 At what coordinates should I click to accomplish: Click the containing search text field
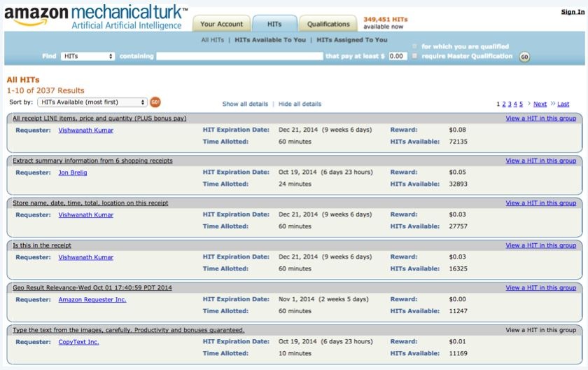[239, 56]
